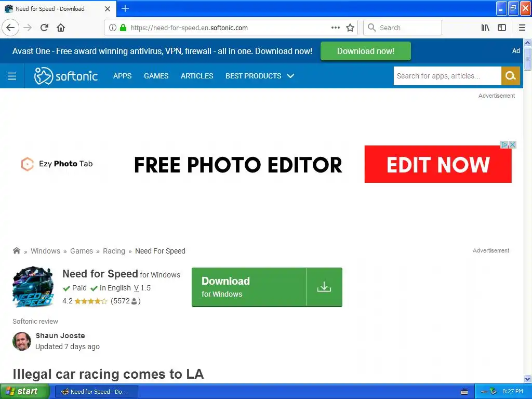Click the Windows start button

pos(24,392)
